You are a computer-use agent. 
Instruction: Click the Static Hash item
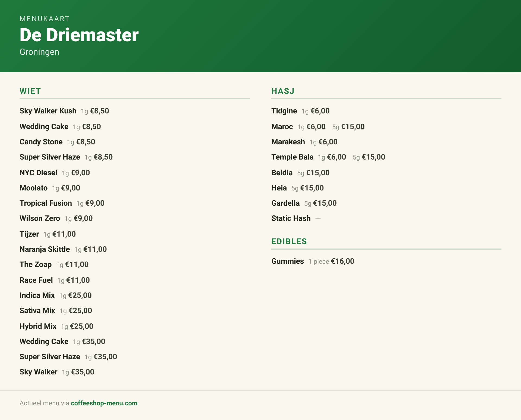(x=291, y=218)
